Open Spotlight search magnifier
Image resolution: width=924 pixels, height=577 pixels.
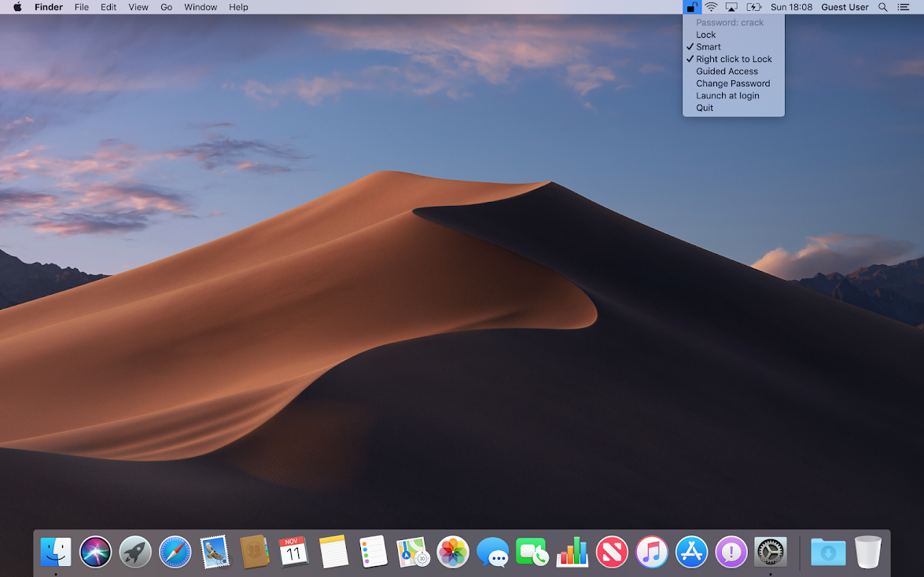click(883, 7)
